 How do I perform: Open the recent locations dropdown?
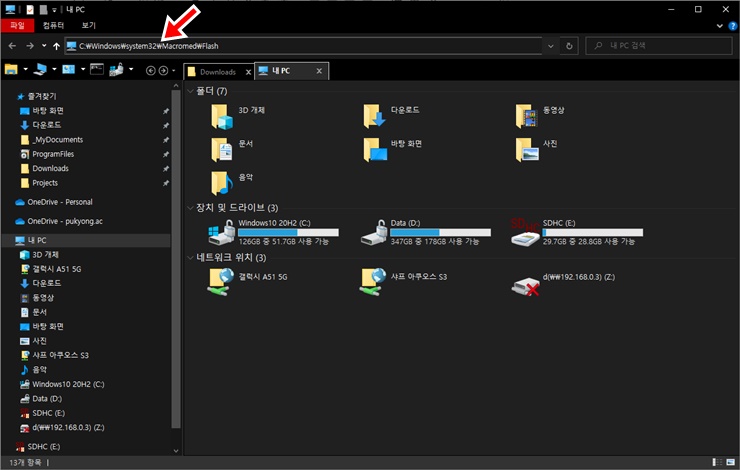click(x=44, y=46)
